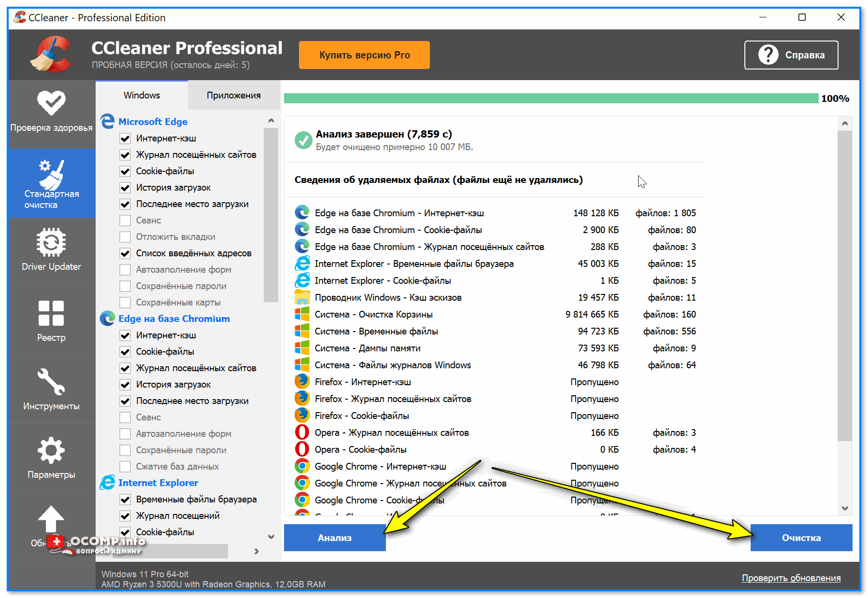Click the Internet Explorer section icon
This screenshot has width=868, height=598.
point(107,483)
